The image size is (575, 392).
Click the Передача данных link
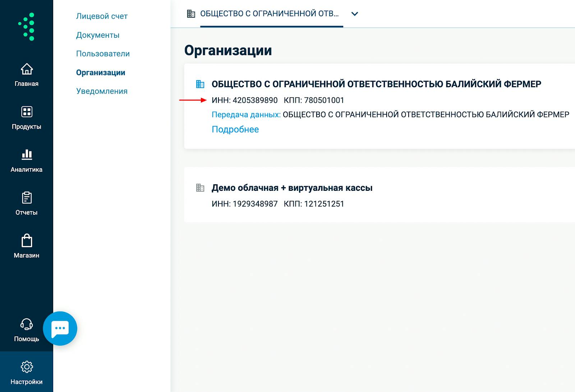246,115
